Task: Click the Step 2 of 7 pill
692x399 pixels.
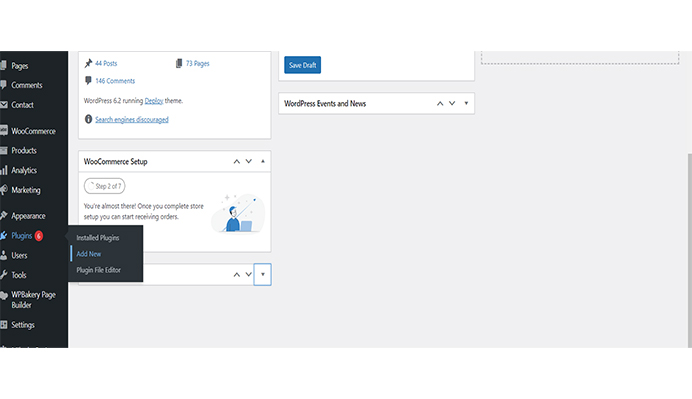Action: [x=105, y=186]
